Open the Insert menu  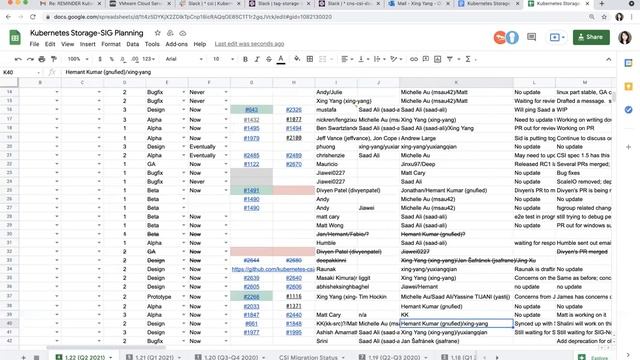[87, 44]
